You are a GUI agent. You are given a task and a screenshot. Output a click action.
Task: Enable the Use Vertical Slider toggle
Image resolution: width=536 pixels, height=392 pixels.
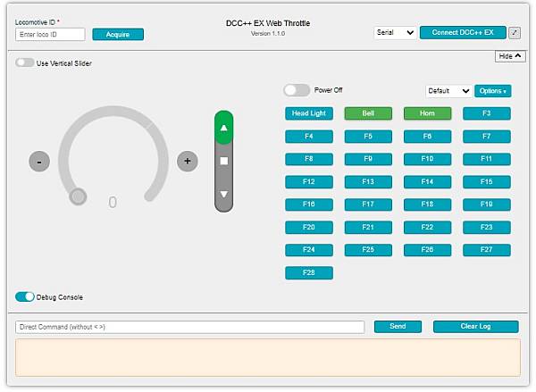click(x=24, y=63)
